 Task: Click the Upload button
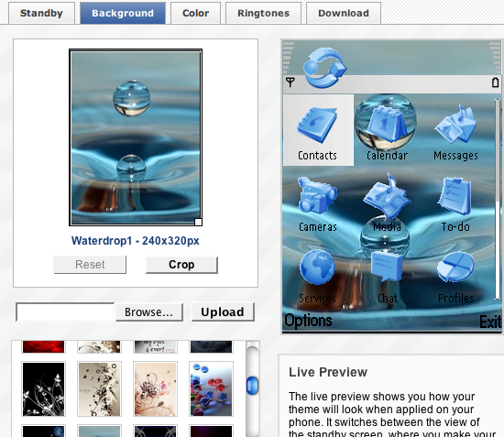click(223, 312)
